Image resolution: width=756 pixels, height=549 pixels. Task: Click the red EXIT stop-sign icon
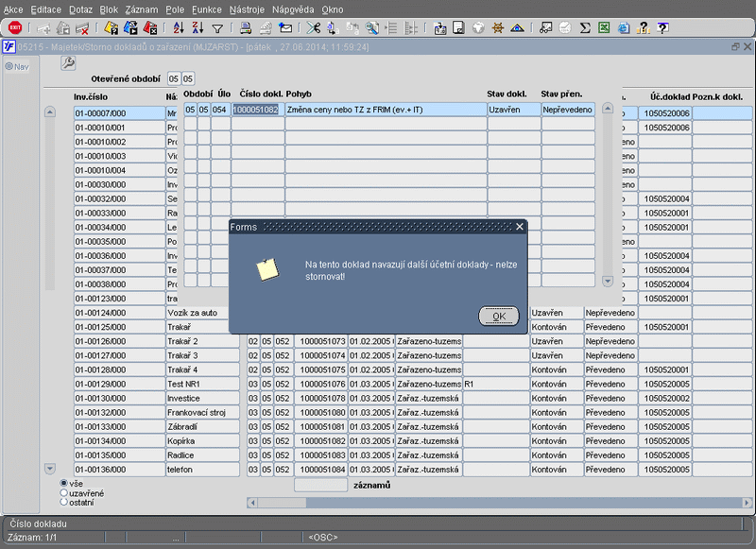pos(15,28)
